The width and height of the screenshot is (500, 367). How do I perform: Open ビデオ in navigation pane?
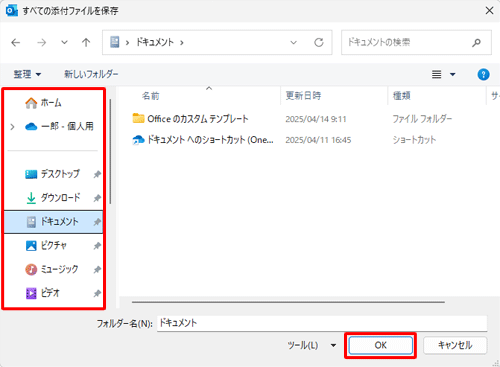pyautogui.click(x=53, y=293)
